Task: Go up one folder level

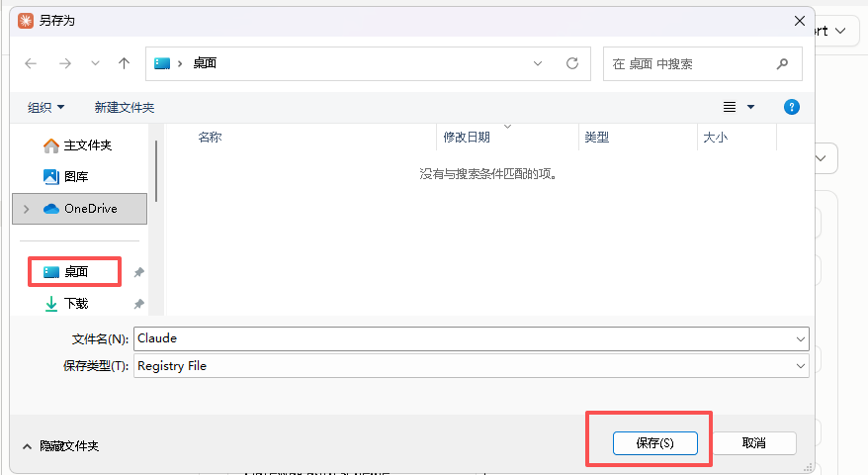Action: (x=124, y=63)
